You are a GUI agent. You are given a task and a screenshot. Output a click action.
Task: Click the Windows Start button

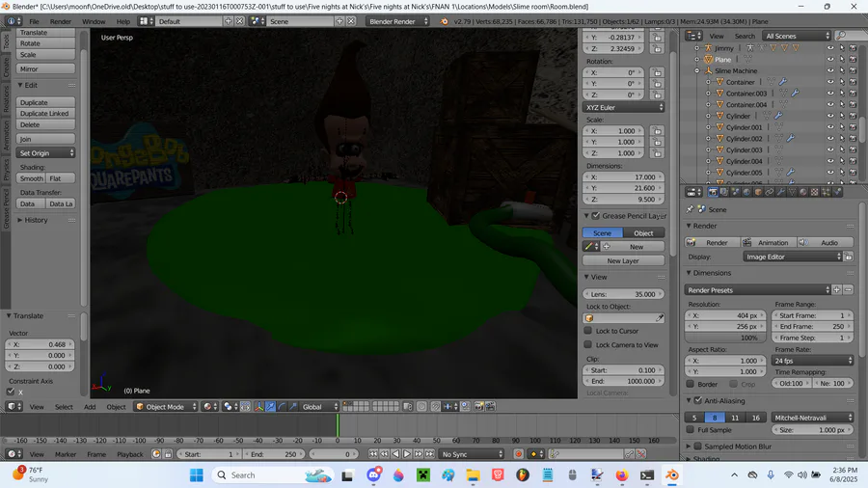(197, 475)
